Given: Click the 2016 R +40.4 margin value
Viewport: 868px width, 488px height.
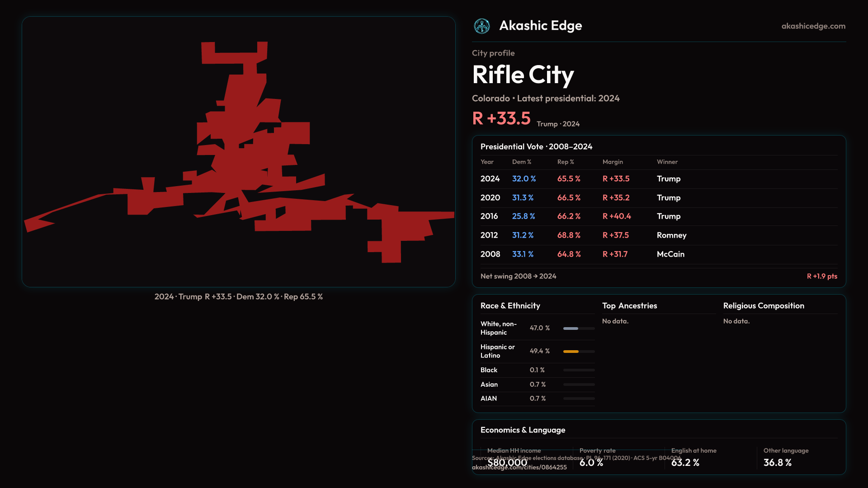Looking at the screenshot, I should coord(616,216).
